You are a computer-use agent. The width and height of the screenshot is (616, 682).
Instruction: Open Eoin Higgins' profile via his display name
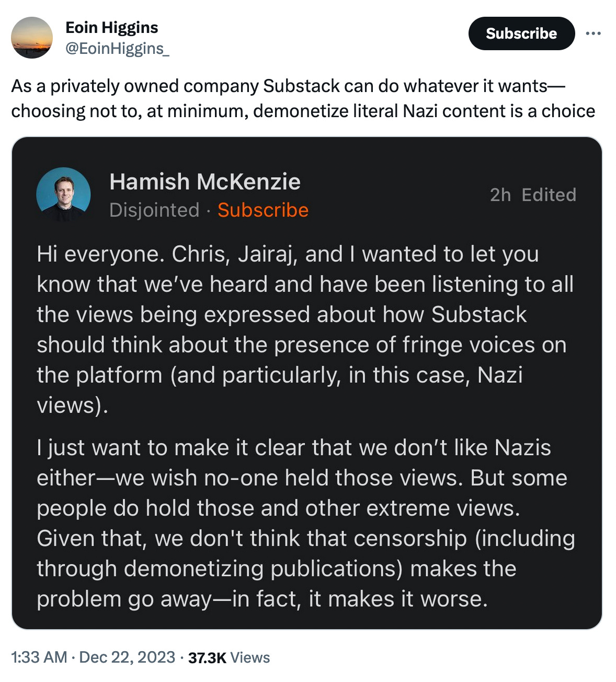[x=112, y=27]
